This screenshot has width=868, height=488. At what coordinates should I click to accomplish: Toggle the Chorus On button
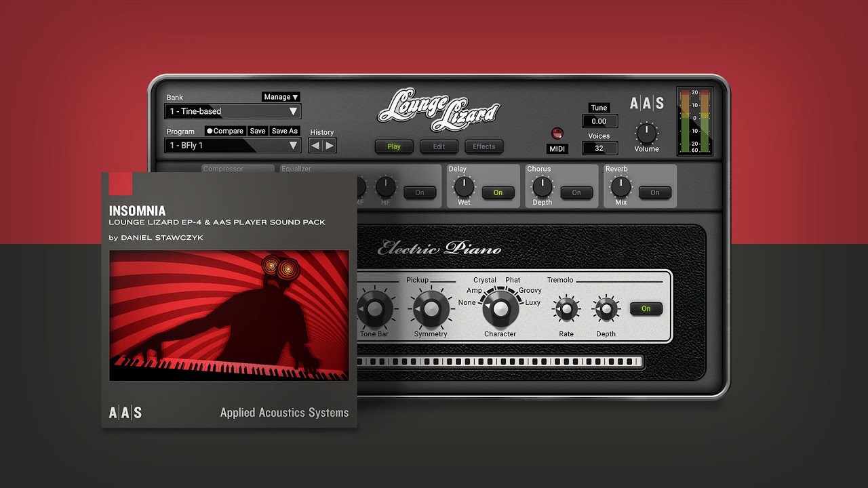click(576, 192)
